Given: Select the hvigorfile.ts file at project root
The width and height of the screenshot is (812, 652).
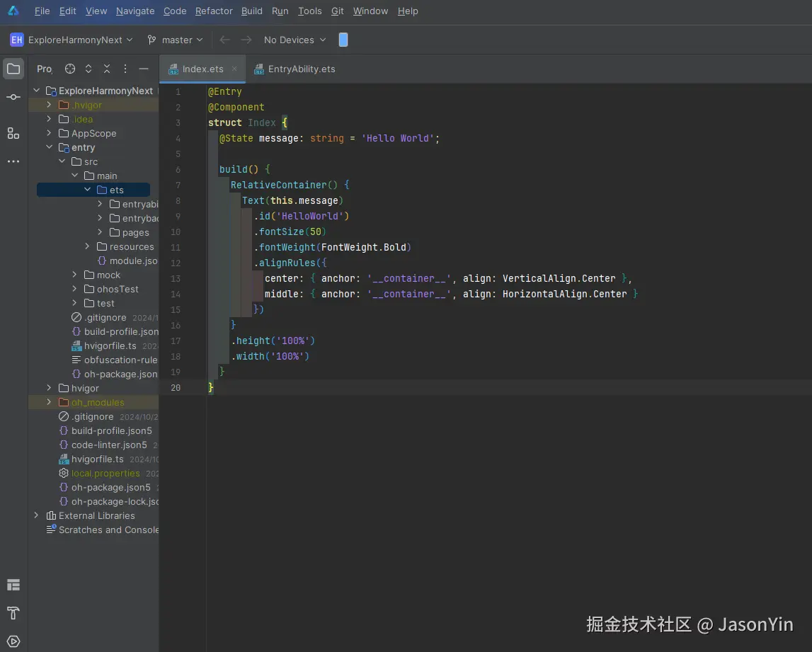Looking at the screenshot, I should coord(97,459).
